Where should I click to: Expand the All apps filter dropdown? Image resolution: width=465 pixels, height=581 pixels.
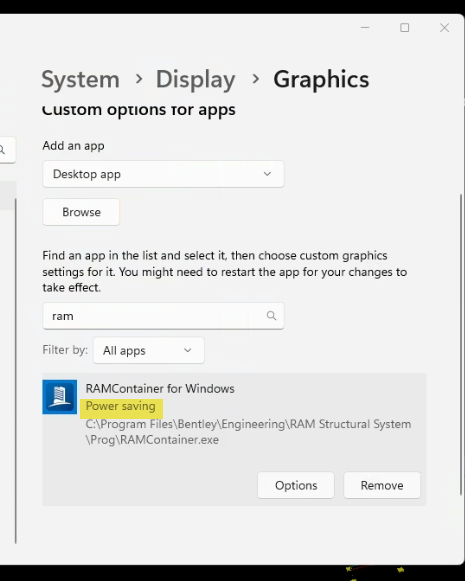[x=149, y=350]
